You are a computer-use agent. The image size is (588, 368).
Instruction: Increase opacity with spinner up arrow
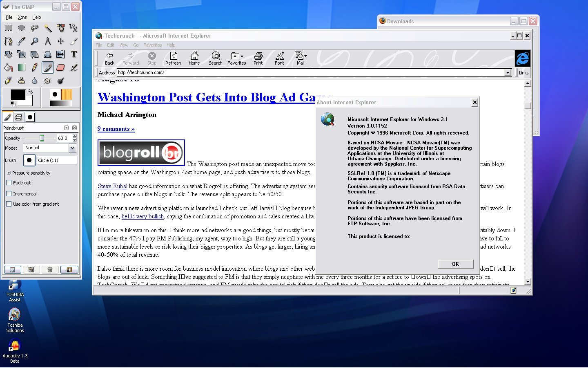point(74,137)
